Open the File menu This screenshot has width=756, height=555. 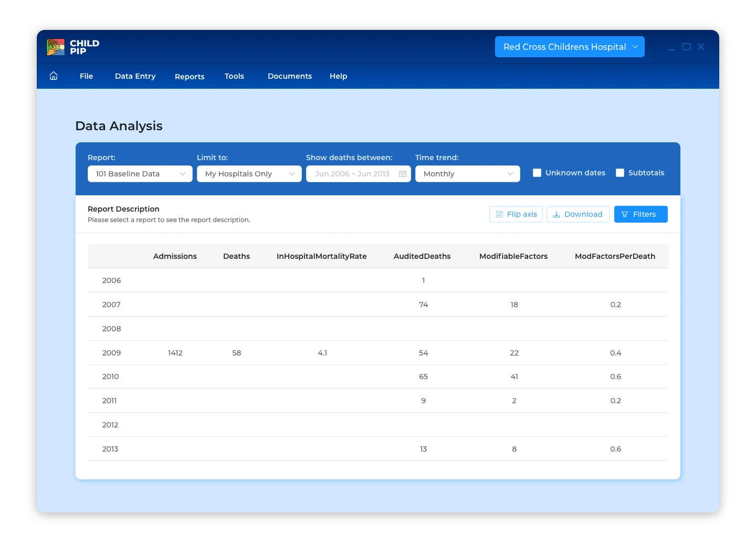pos(86,76)
